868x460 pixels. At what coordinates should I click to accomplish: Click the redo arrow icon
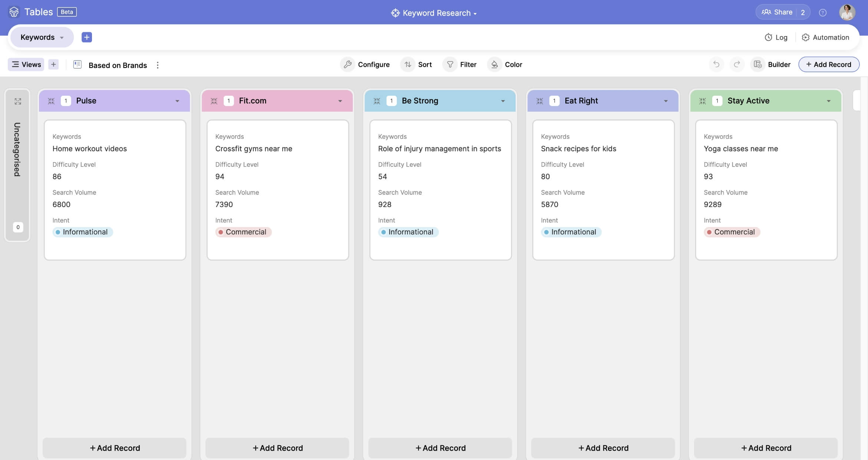coord(737,65)
